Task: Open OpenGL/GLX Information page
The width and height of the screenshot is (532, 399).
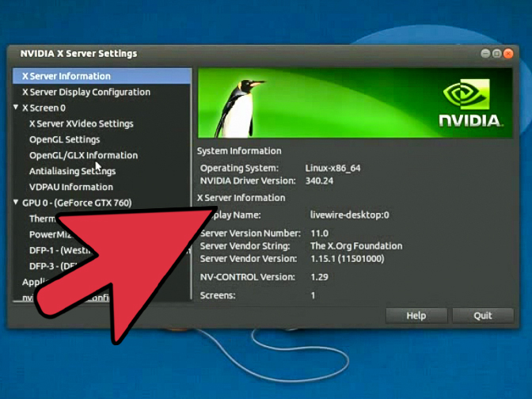Action: 83,155
